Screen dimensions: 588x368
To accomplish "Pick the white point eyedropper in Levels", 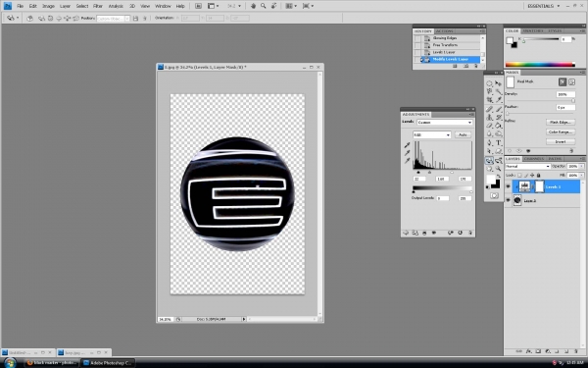I will pos(408,161).
